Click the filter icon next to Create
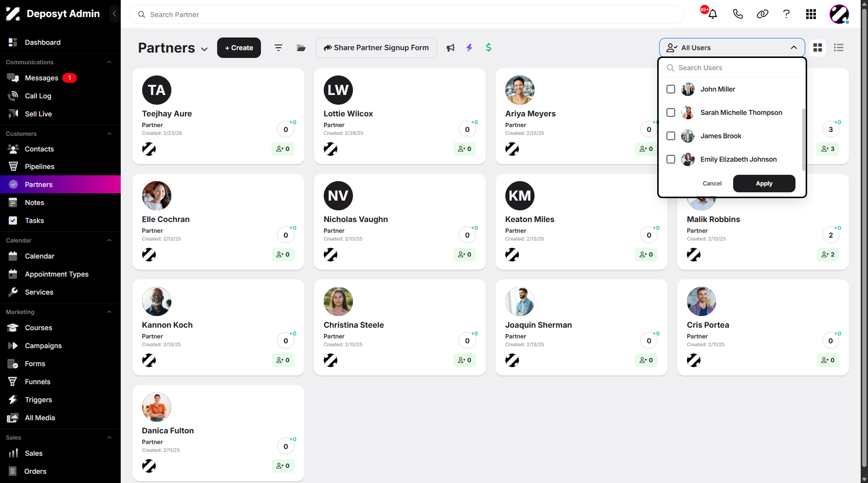This screenshot has height=483, width=868. (278, 48)
